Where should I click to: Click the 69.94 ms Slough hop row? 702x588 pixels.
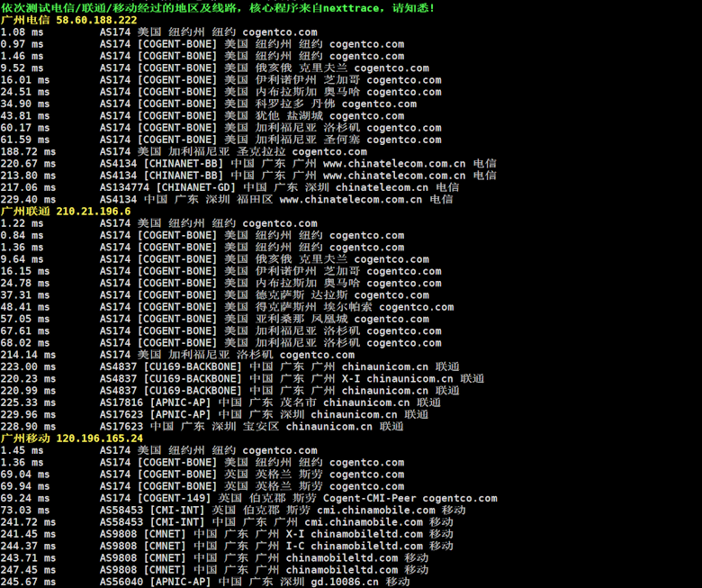pyautogui.click(x=202, y=486)
